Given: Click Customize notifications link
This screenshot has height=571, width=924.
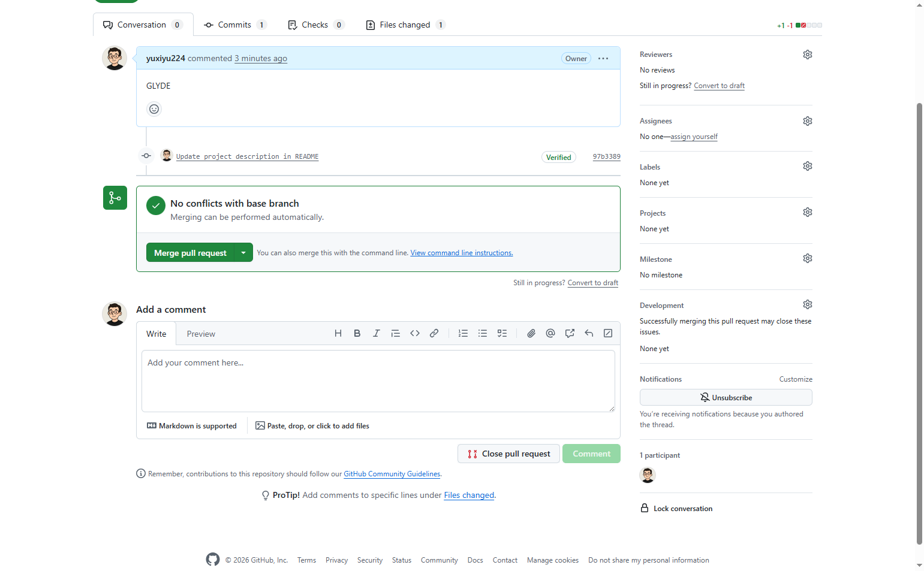Looking at the screenshot, I should point(796,379).
